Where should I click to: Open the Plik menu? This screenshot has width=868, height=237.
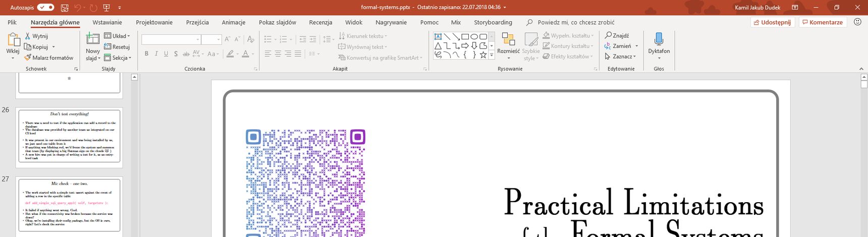pos(12,22)
